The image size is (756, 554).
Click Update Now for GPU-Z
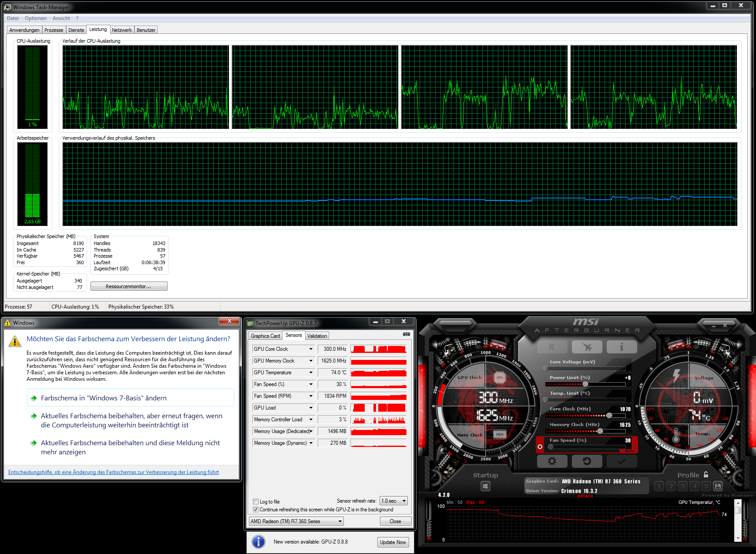(x=393, y=542)
